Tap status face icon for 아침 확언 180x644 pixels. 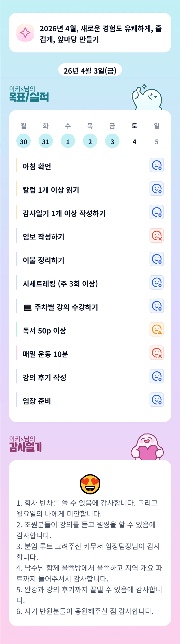(x=156, y=165)
